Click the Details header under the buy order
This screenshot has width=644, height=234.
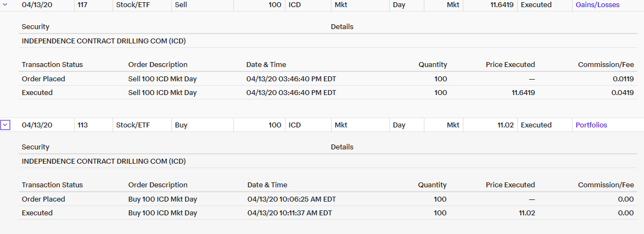click(x=342, y=147)
